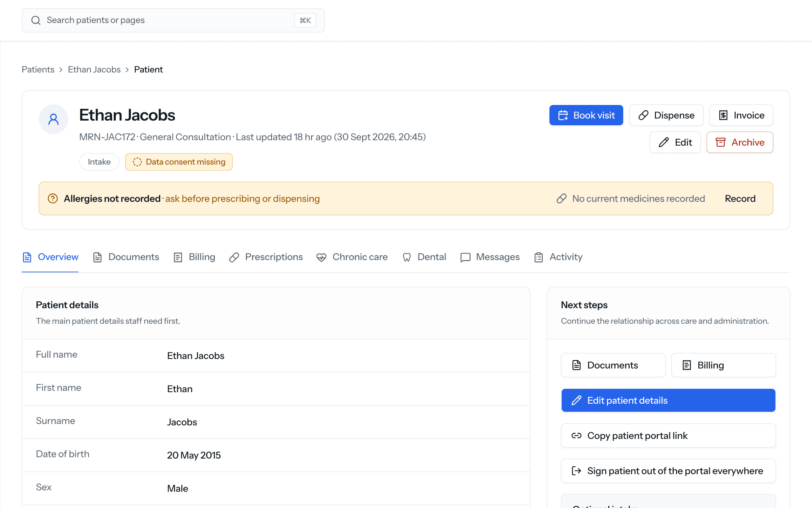
Task: Click the question mark allergies icon
Action: [x=53, y=198]
